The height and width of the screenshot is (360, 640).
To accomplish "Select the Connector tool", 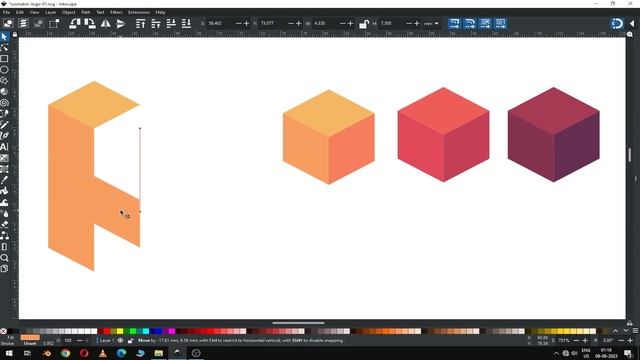I will click(4, 236).
